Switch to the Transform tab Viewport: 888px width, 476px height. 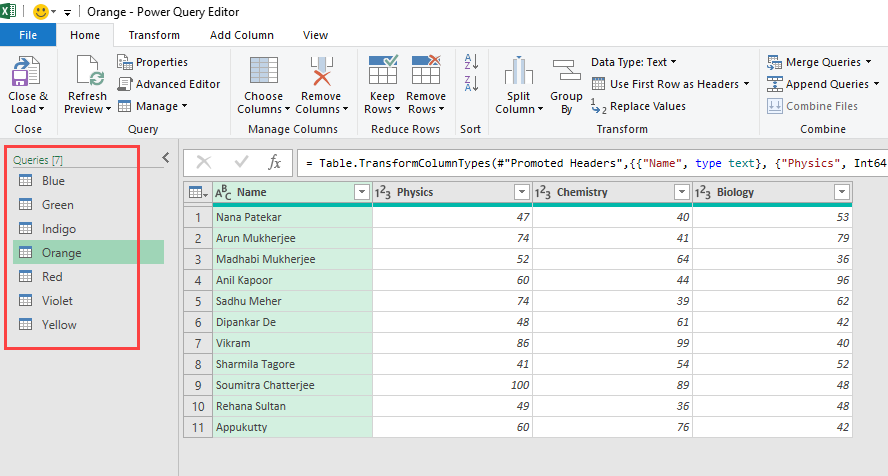[x=154, y=35]
